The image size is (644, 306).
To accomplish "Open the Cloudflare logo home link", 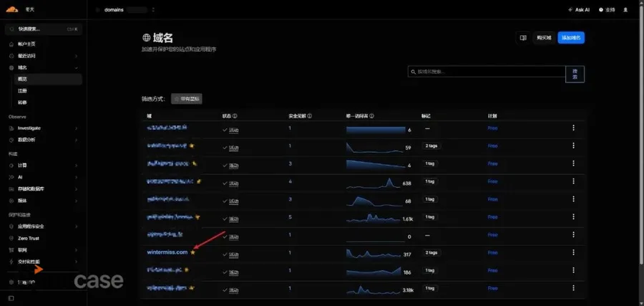I will coord(12,9).
